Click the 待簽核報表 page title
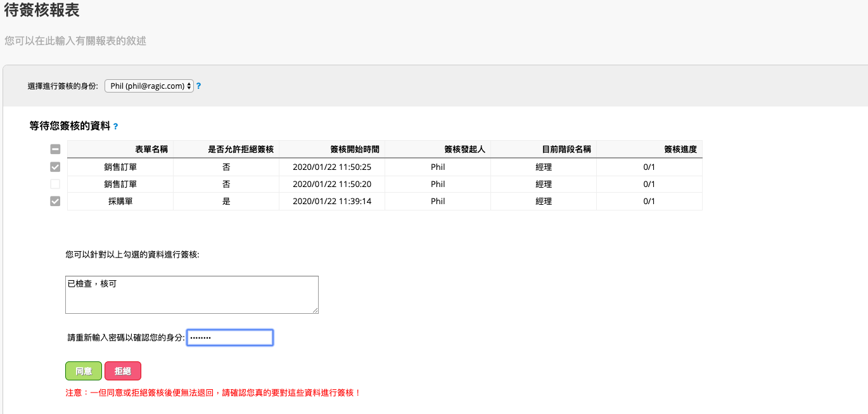868x414 pixels. 42,10
